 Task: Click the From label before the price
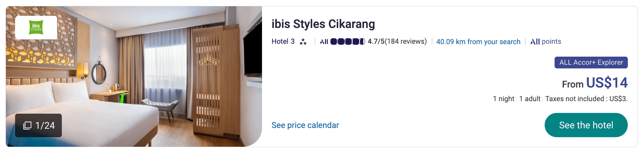pyautogui.click(x=573, y=84)
